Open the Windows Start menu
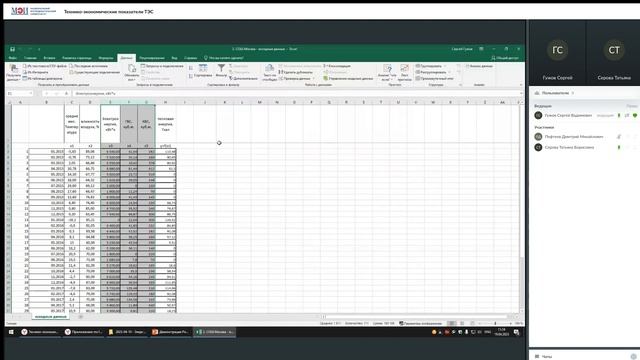The image size is (640, 360). pos(11,332)
